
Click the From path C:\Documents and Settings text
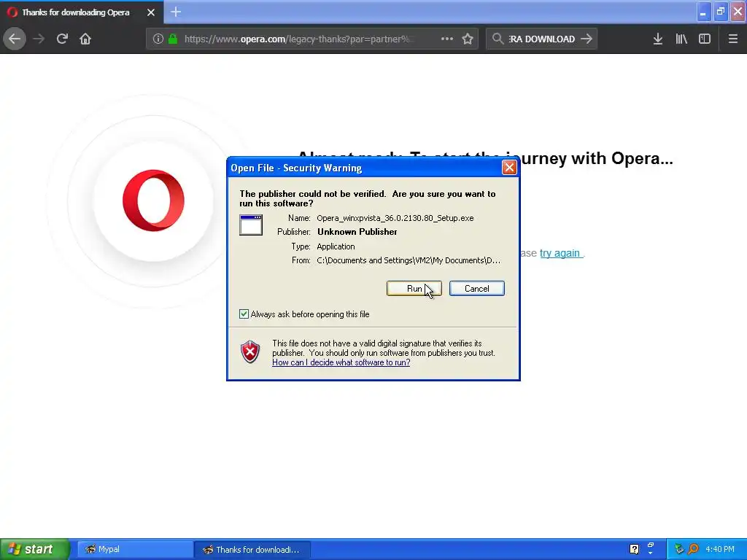(409, 260)
